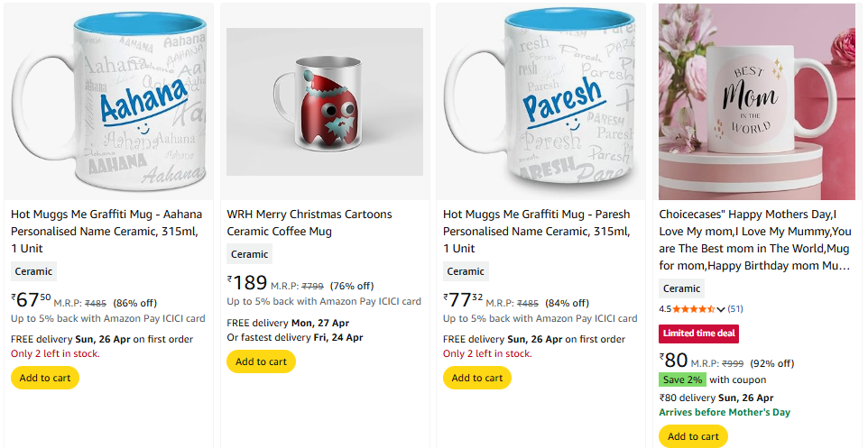Open WRH Merry Christmas Cartoons mug title
Image resolution: width=868 pixels, height=448 pixels.
click(x=309, y=223)
